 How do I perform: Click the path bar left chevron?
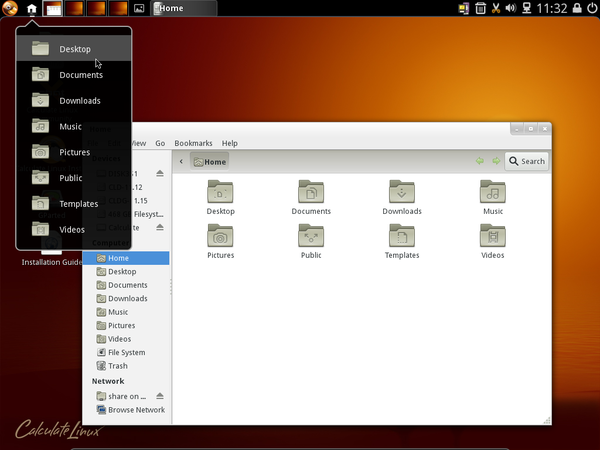(181, 161)
